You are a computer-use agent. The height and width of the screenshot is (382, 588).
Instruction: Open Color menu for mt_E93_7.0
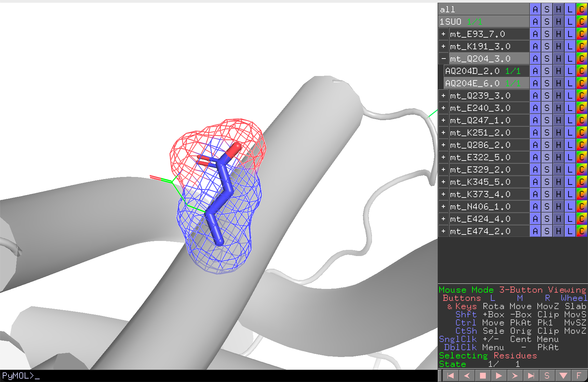pyautogui.click(x=582, y=34)
